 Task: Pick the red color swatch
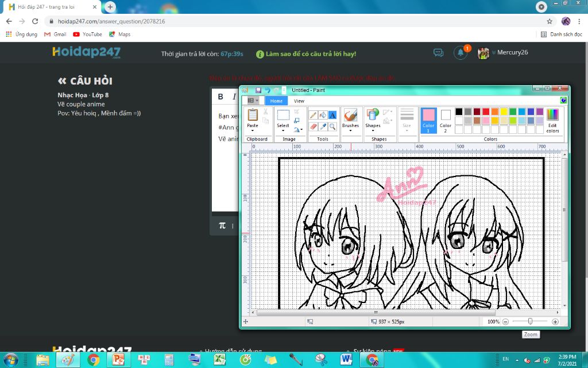(486, 112)
